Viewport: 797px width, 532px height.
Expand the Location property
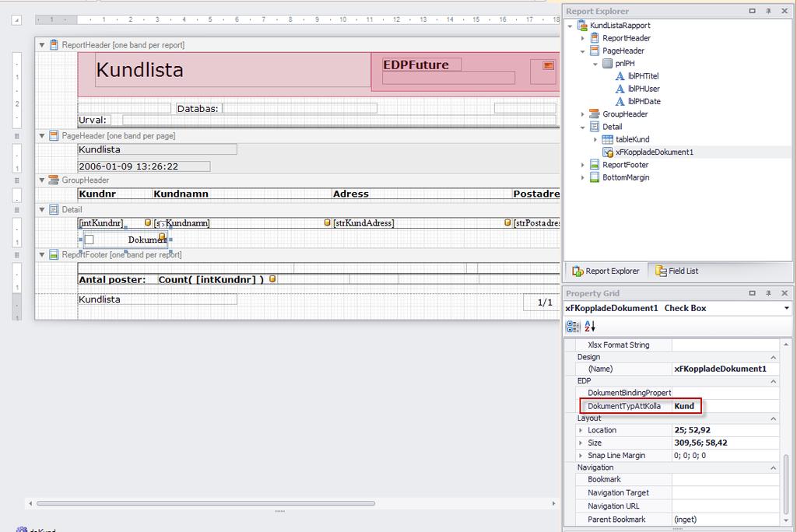(x=581, y=430)
